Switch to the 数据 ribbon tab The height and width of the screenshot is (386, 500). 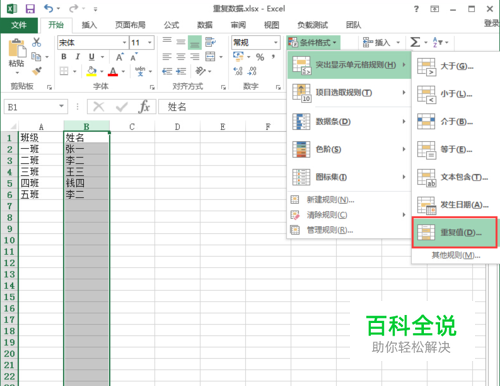[x=205, y=25]
